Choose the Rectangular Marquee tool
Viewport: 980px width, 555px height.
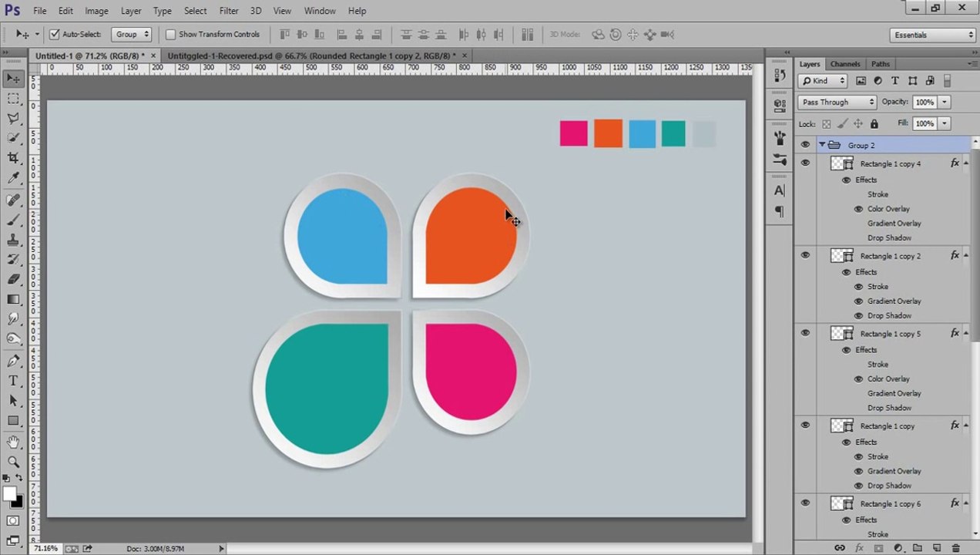(13, 99)
